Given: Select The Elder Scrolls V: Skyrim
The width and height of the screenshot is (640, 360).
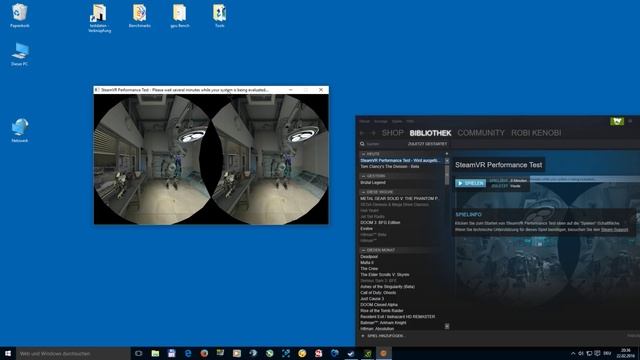Looking at the screenshot, I should point(384,275).
